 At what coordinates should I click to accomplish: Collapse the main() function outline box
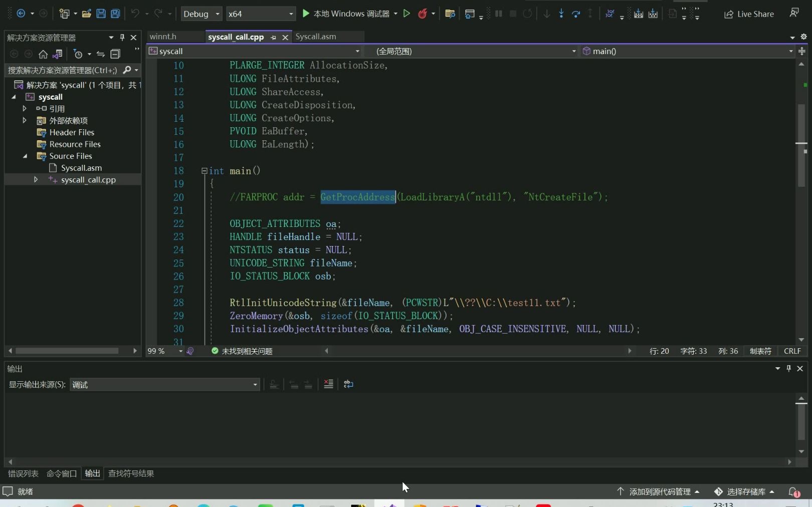coord(204,171)
